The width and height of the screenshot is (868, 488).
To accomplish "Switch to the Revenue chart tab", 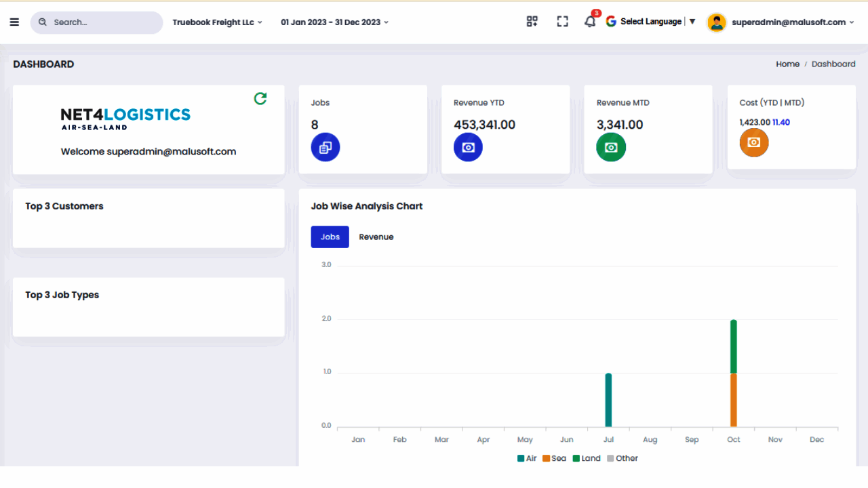I will pyautogui.click(x=376, y=237).
